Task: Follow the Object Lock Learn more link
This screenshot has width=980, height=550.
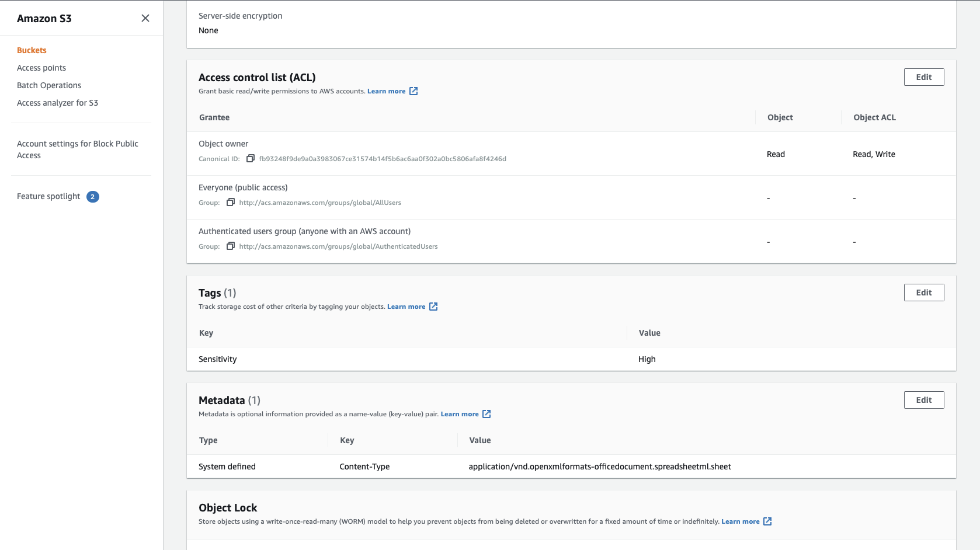Action: point(740,521)
